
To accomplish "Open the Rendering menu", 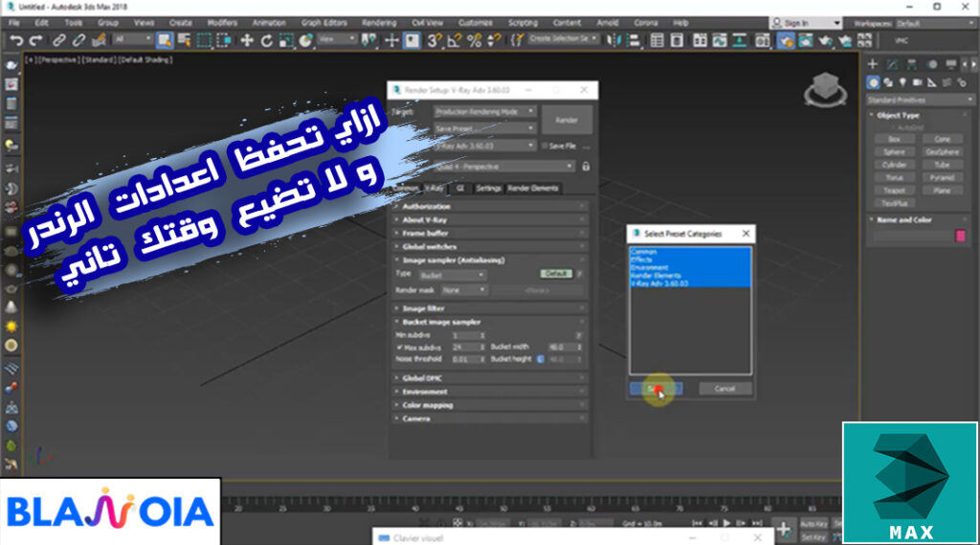I will [x=379, y=23].
